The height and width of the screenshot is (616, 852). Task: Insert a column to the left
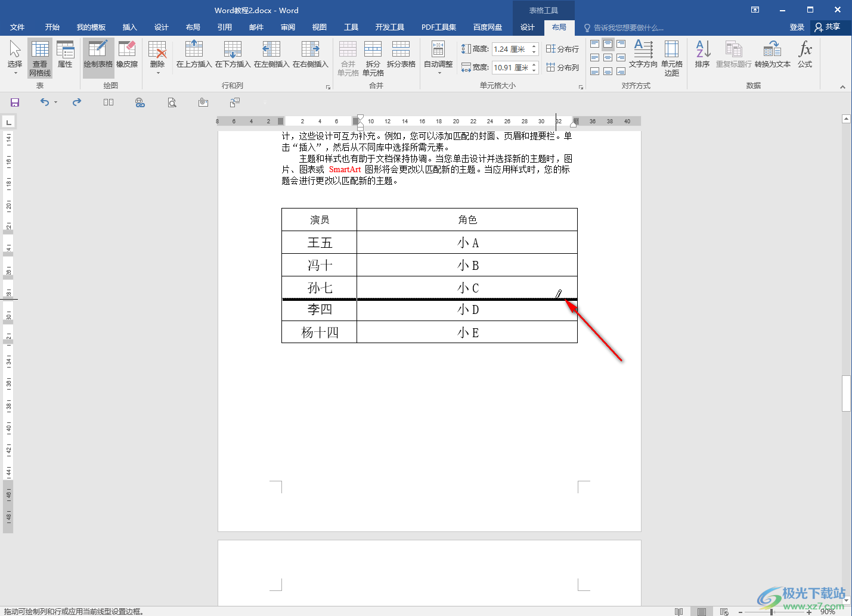(272, 55)
